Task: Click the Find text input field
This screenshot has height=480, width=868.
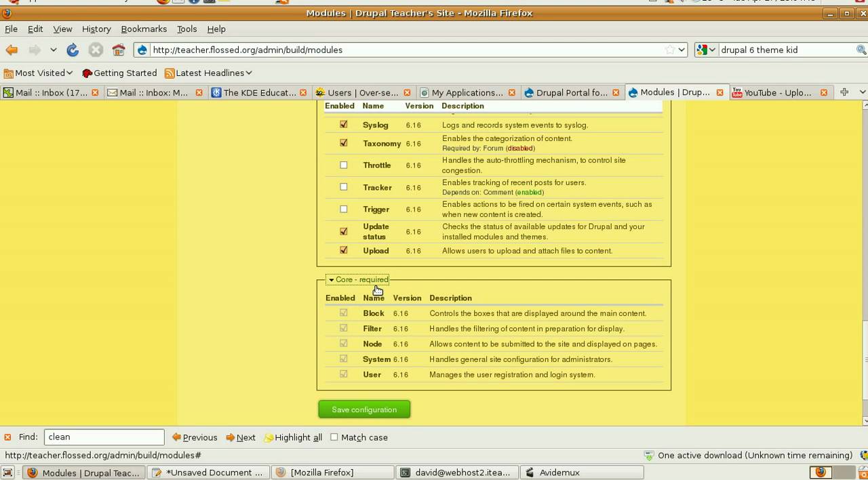Action: (x=104, y=437)
